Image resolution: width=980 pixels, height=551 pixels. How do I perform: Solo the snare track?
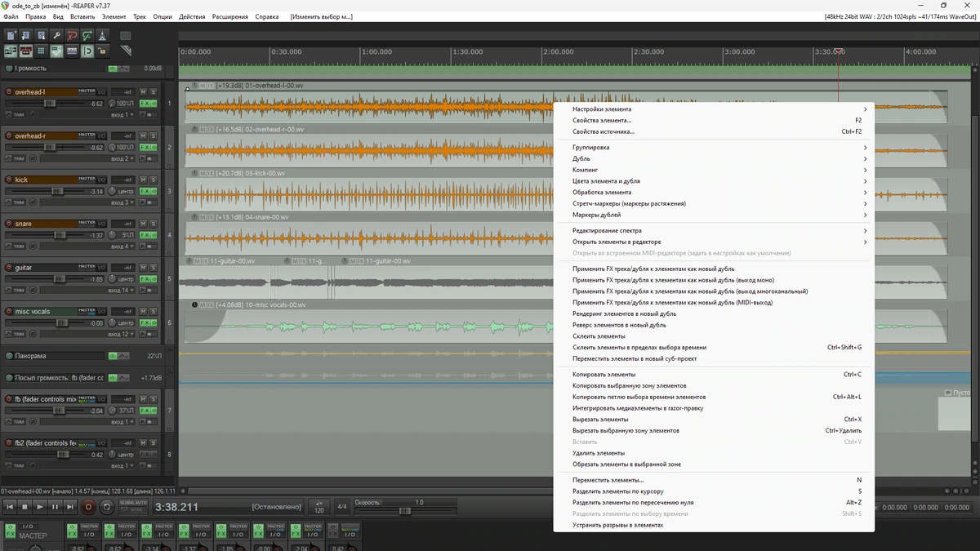point(153,224)
